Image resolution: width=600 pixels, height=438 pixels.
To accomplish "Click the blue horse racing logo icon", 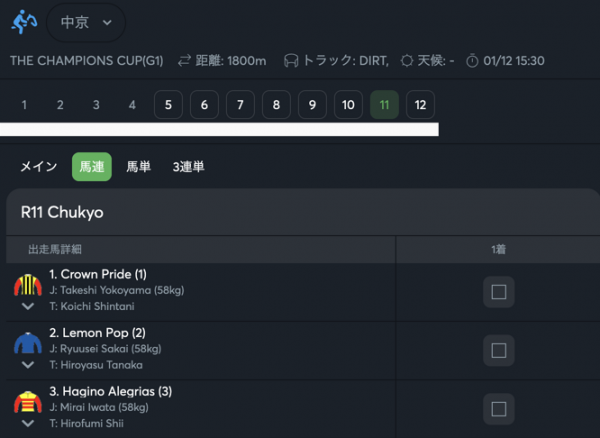I will click(x=24, y=22).
